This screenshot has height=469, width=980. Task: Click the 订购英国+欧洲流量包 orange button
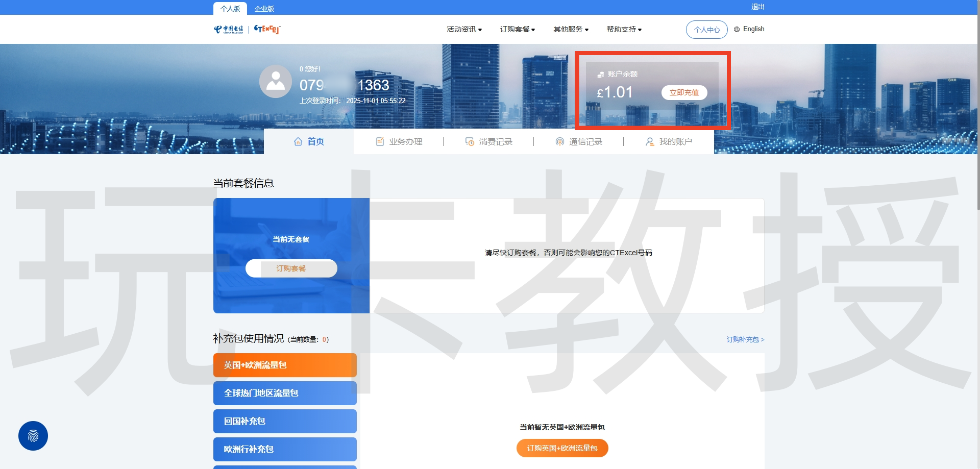coord(562,448)
